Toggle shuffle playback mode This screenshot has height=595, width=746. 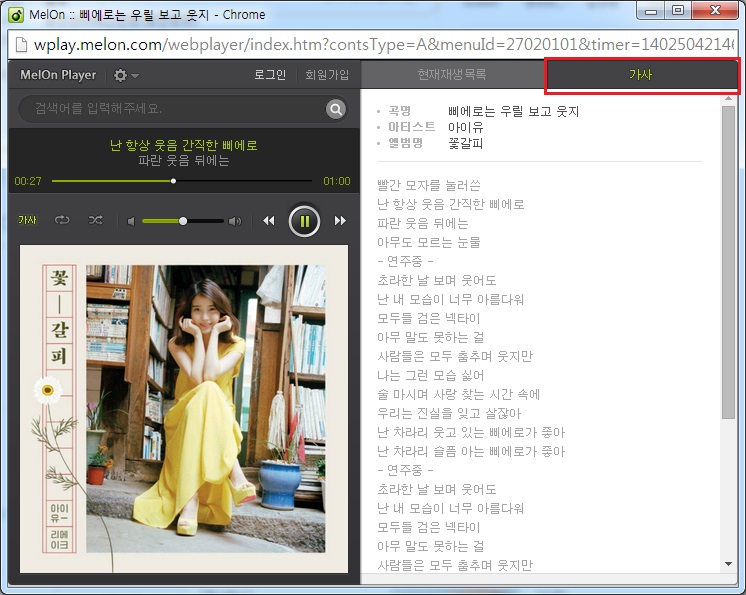95,220
